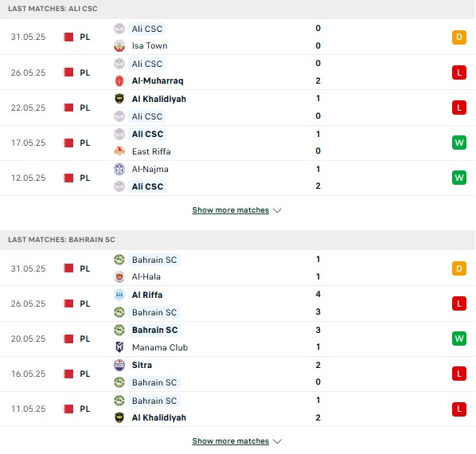Click the East Riffa team logo
This screenshot has height=454, width=476.
coord(119,151)
